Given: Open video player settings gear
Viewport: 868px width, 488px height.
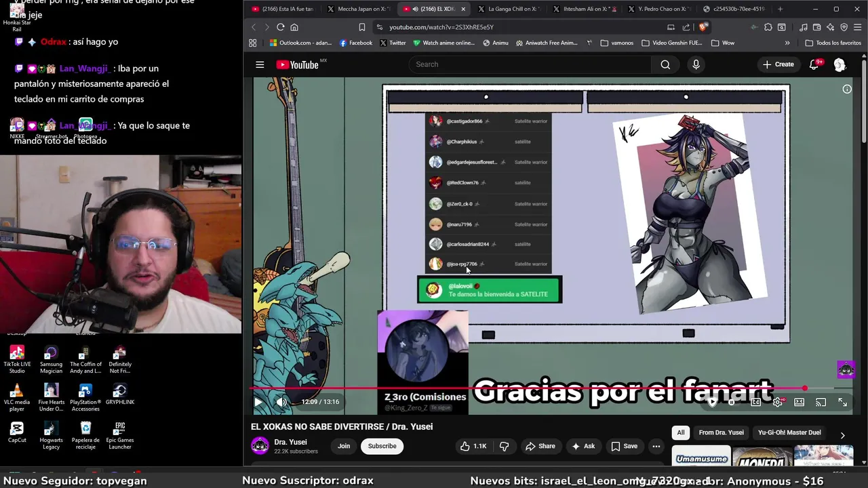Looking at the screenshot, I should pos(777,402).
